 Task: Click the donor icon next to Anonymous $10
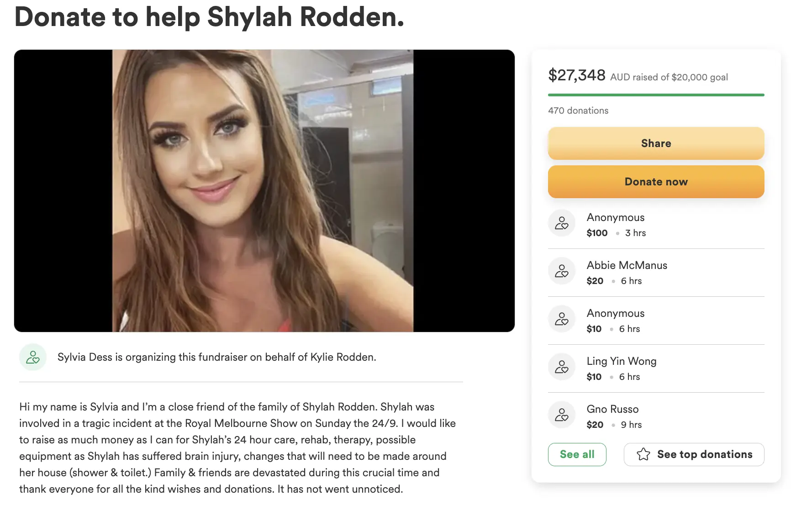pos(562,319)
